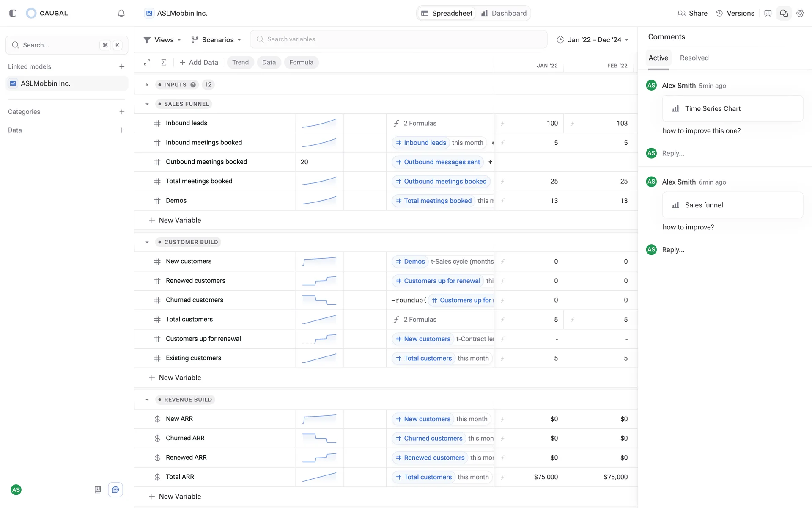Expand the INPUTS section

pos(147,85)
